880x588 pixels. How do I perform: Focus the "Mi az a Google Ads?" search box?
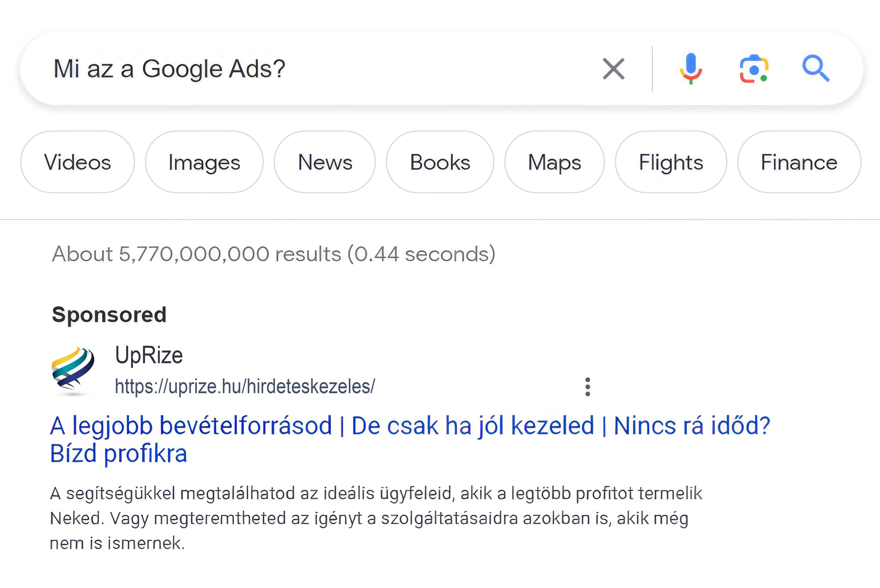[300, 69]
